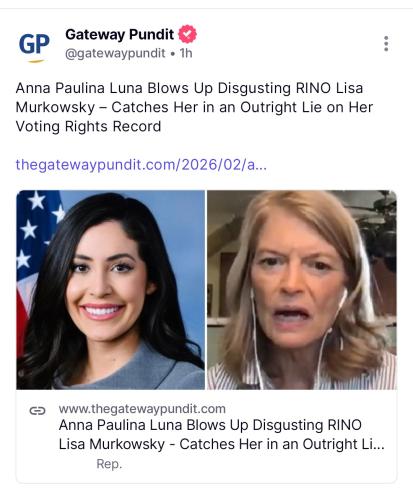Click the GP profile avatar logo
Viewport: 413px width, 500px height.
pos(34,47)
